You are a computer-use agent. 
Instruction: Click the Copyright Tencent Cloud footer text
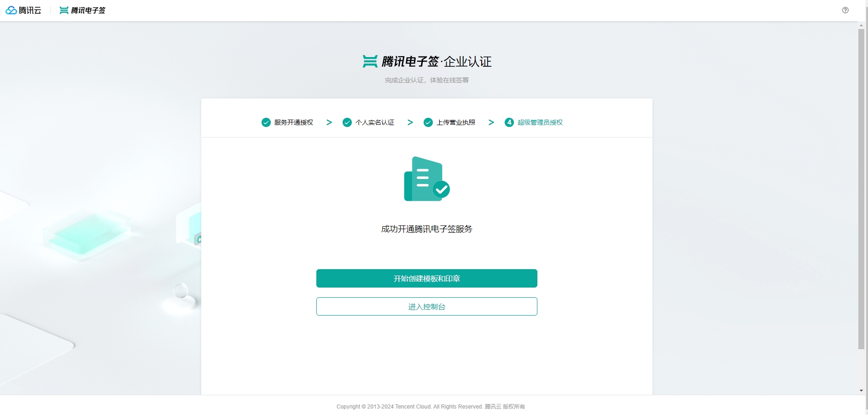[431, 407]
